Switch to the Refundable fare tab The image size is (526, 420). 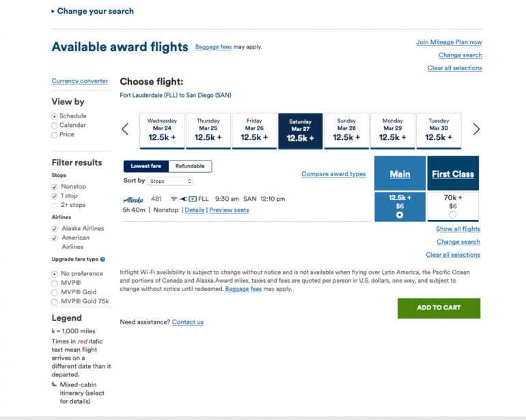pos(190,166)
